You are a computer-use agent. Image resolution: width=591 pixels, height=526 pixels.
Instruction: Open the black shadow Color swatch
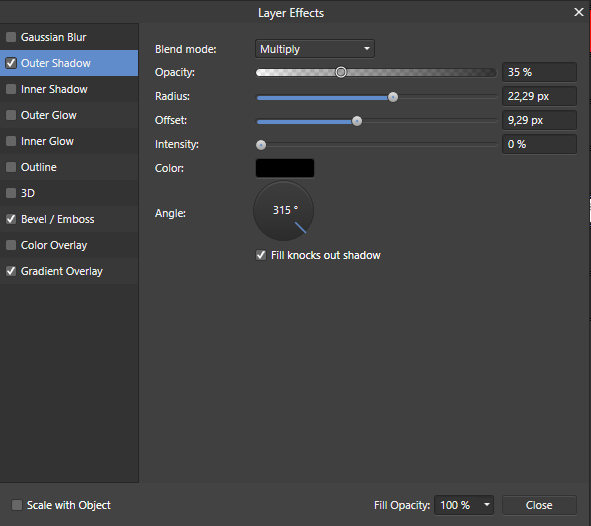(285, 168)
